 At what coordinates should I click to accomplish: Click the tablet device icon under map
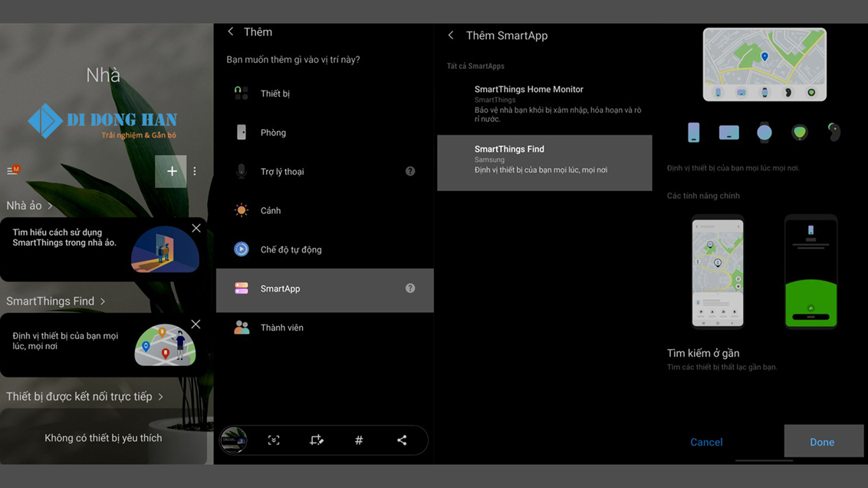[x=729, y=133]
